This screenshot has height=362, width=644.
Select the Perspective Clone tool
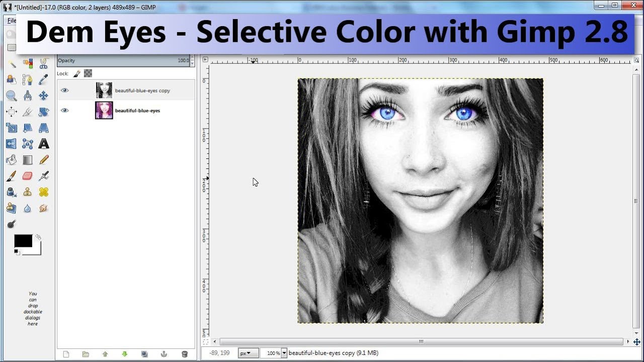(x=12, y=208)
